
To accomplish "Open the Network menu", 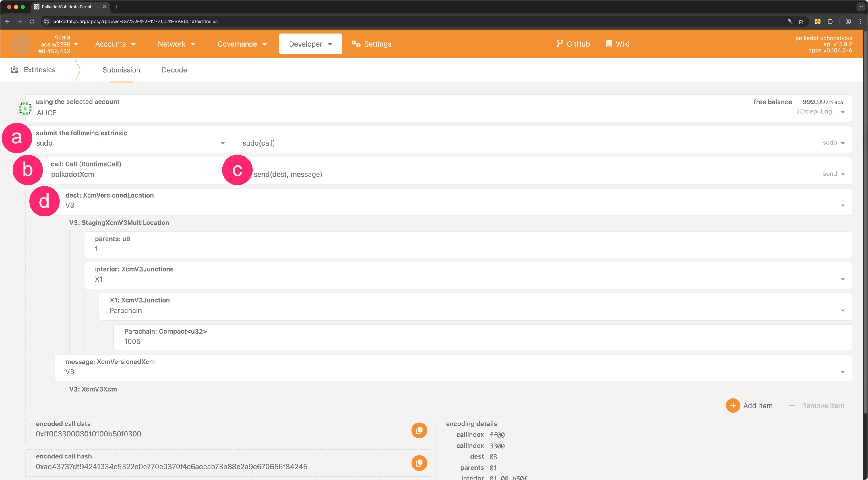I will 177,44.
